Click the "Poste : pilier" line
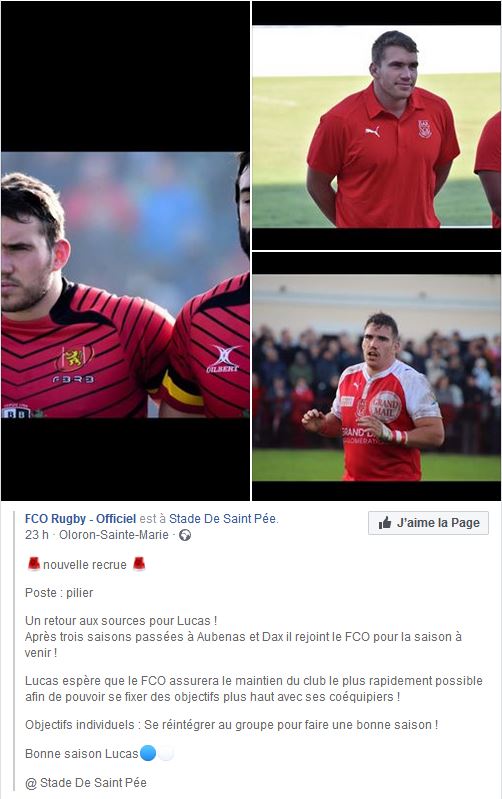Screen dimensions: 502x799 click(x=59, y=593)
